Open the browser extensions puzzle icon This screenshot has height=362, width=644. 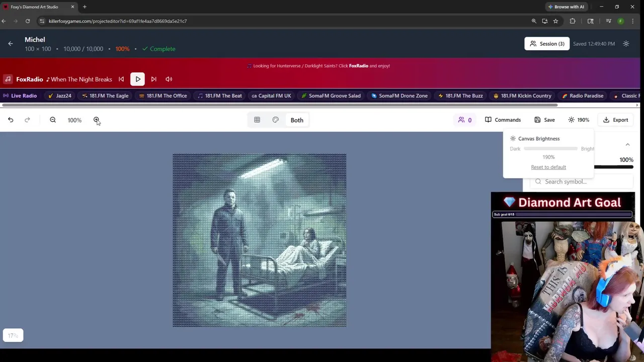pyautogui.click(x=573, y=21)
